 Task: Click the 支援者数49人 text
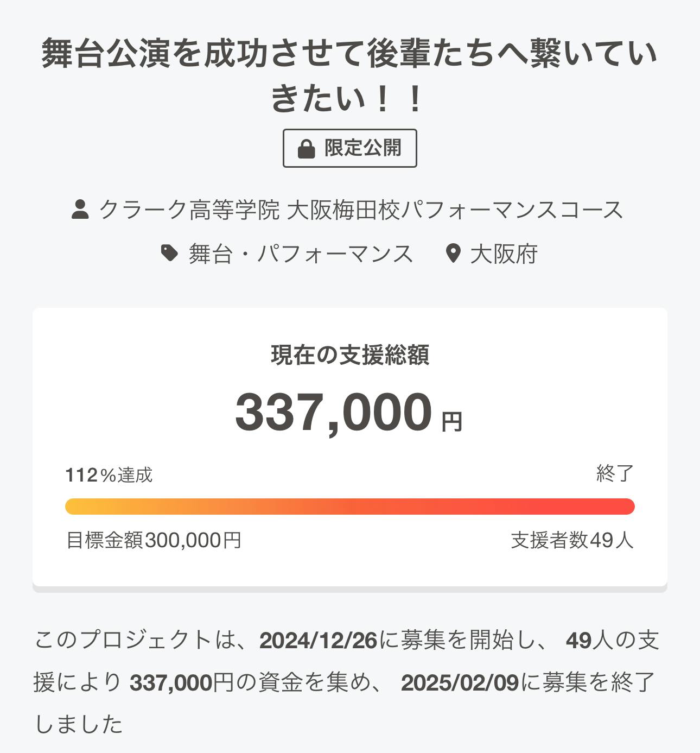pyautogui.click(x=572, y=540)
